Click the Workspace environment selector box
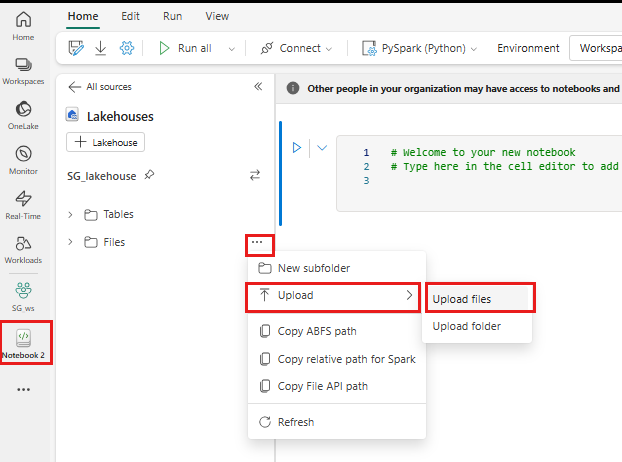 point(596,48)
